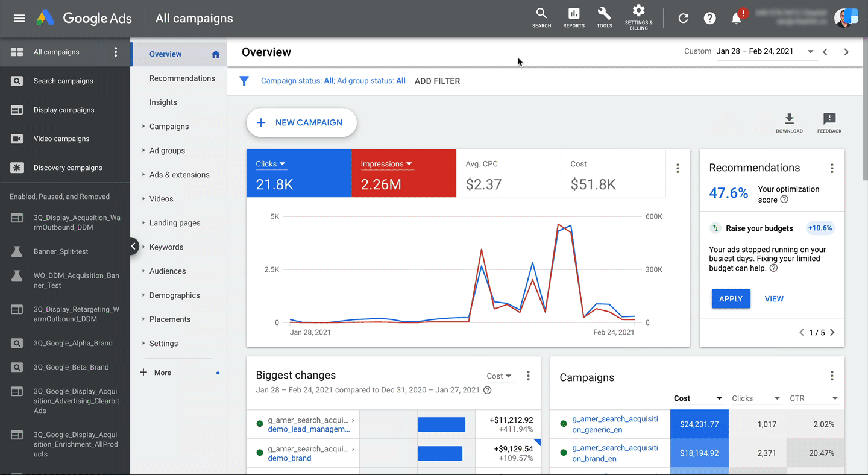Collapse the side panel arrow
Viewport: 868px width, 475px height.
coord(133,246)
